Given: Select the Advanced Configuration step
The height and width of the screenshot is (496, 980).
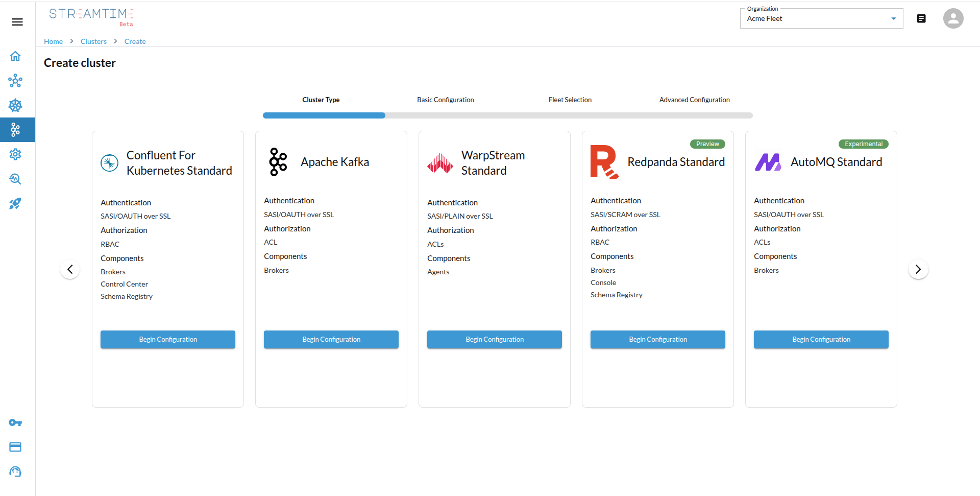Looking at the screenshot, I should (x=694, y=100).
